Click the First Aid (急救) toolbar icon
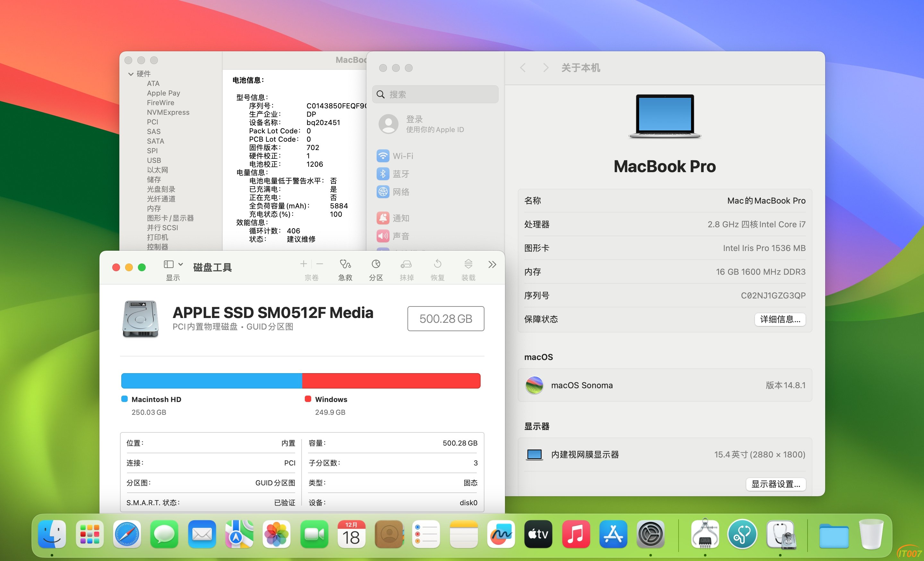Screen dimensions: 924x561 tap(345, 264)
